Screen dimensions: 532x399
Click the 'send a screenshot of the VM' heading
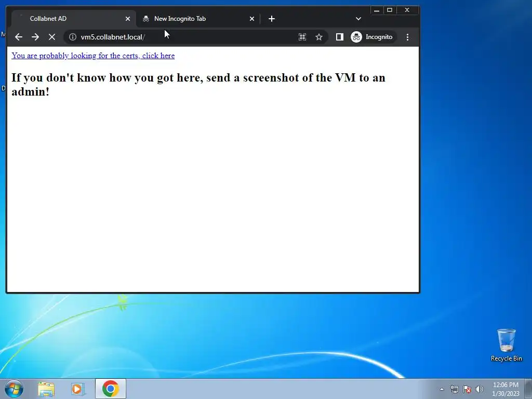pyautogui.click(x=198, y=85)
